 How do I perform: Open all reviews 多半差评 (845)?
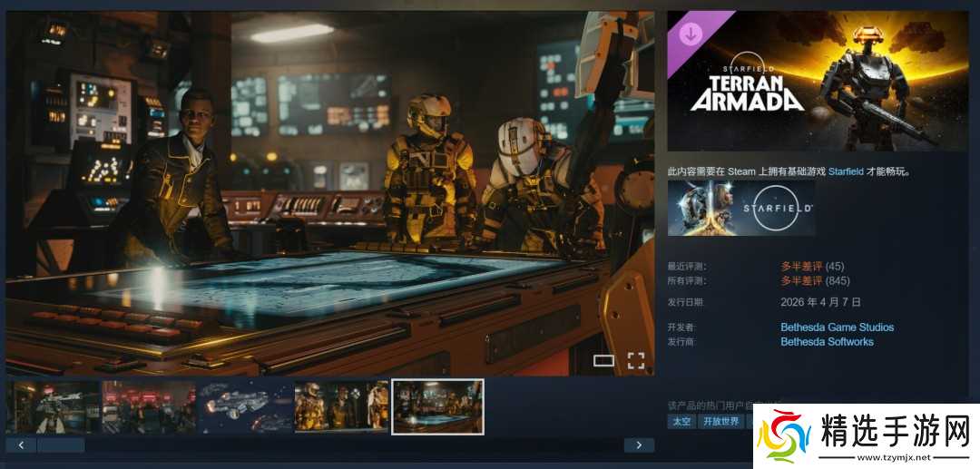pyautogui.click(x=815, y=281)
